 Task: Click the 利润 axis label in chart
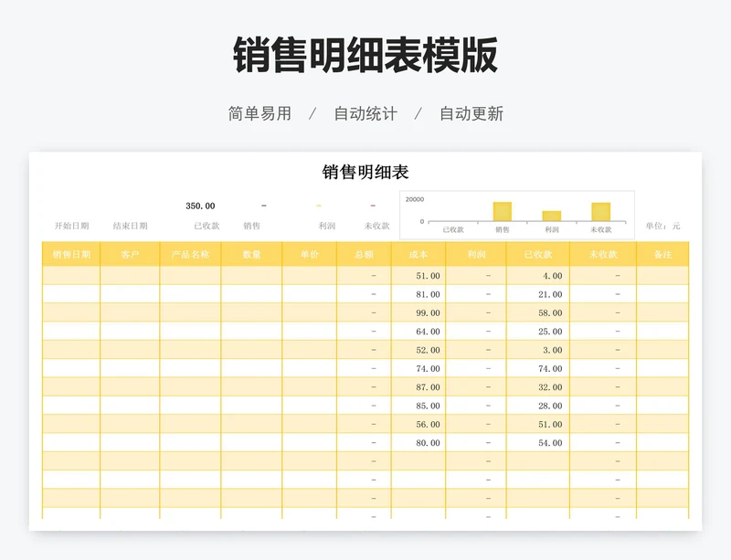pyautogui.click(x=552, y=229)
